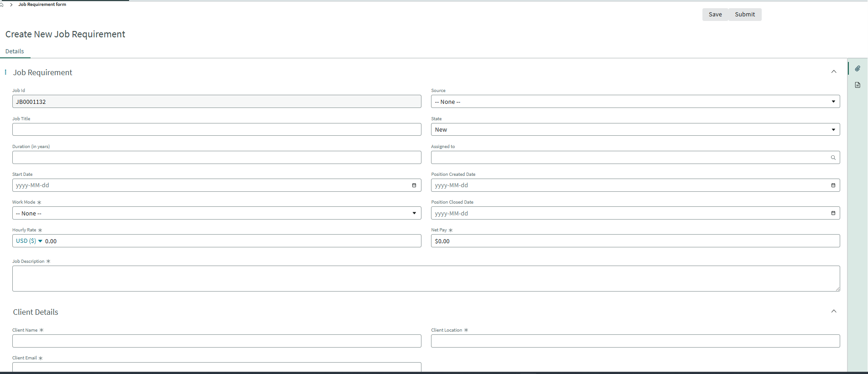Collapse the Client Details section

[x=834, y=311]
